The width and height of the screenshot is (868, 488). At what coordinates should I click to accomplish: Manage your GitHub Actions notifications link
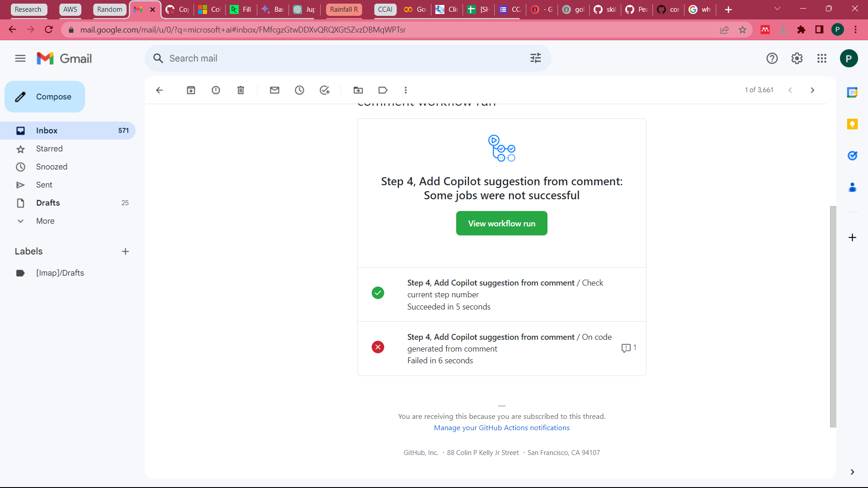(502, 428)
